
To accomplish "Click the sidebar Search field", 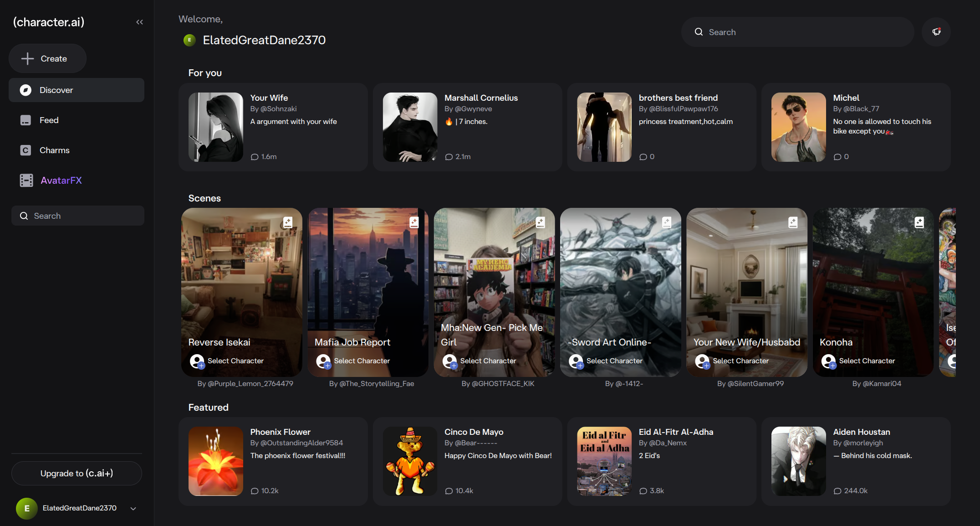I will tap(77, 216).
